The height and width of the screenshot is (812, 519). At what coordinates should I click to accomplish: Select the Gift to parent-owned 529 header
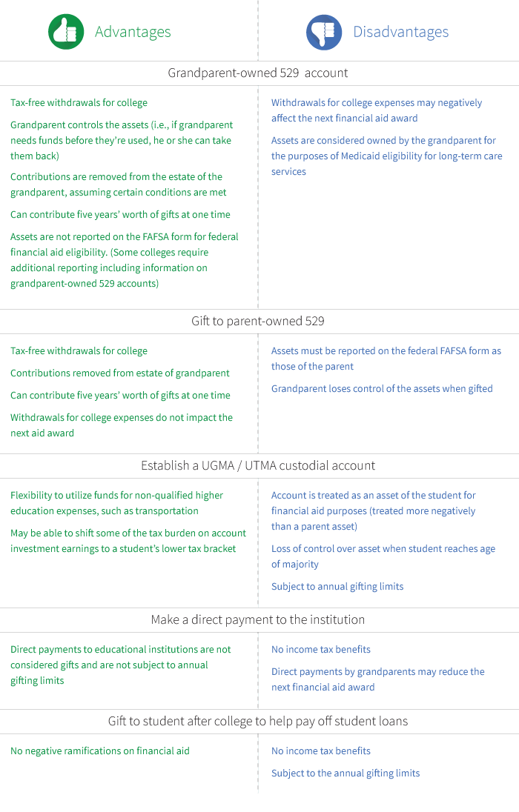click(x=258, y=321)
